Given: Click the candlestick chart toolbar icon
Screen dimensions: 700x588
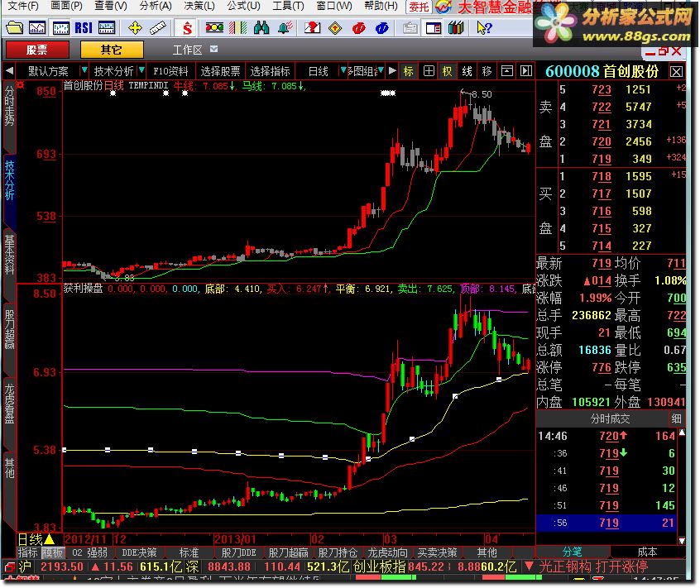Looking at the screenshot, I should click(60, 28).
